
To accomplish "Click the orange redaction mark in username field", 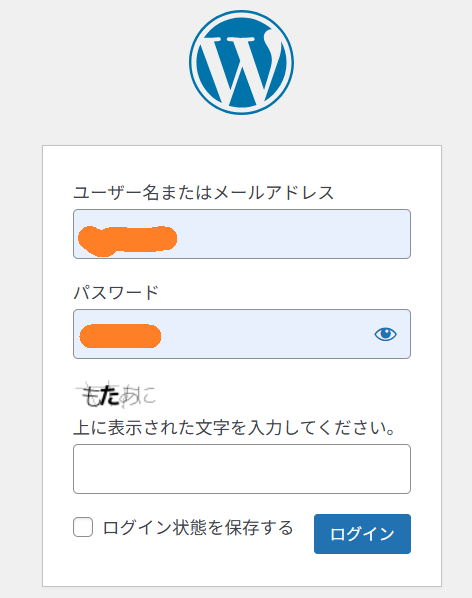I will pyautogui.click(x=127, y=241).
